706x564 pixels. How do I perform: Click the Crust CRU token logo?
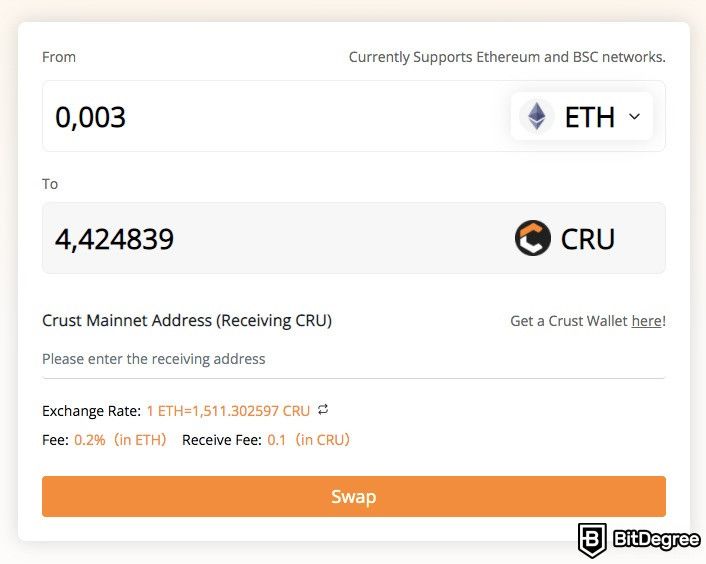click(533, 238)
